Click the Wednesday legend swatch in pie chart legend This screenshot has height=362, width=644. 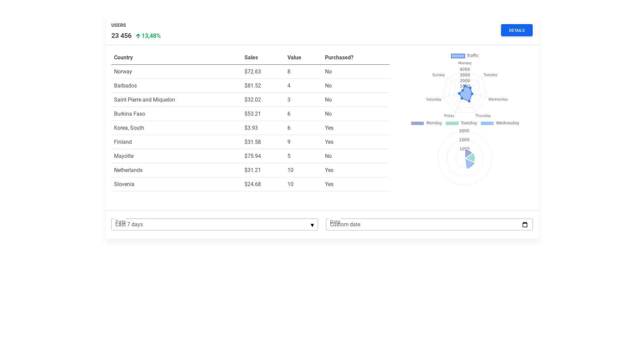click(x=487, y=123)
